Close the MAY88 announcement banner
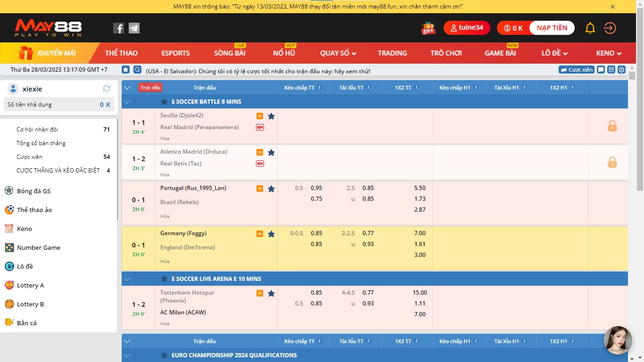This screenshot has height=362, width=644. pos(612,7)
